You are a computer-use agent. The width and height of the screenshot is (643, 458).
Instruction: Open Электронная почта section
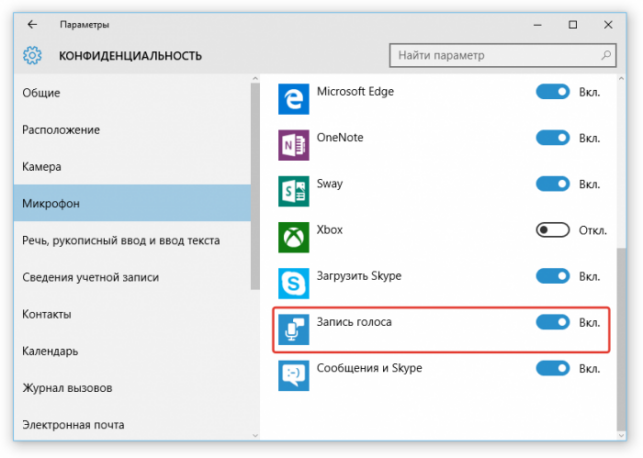tap(132, 425)
